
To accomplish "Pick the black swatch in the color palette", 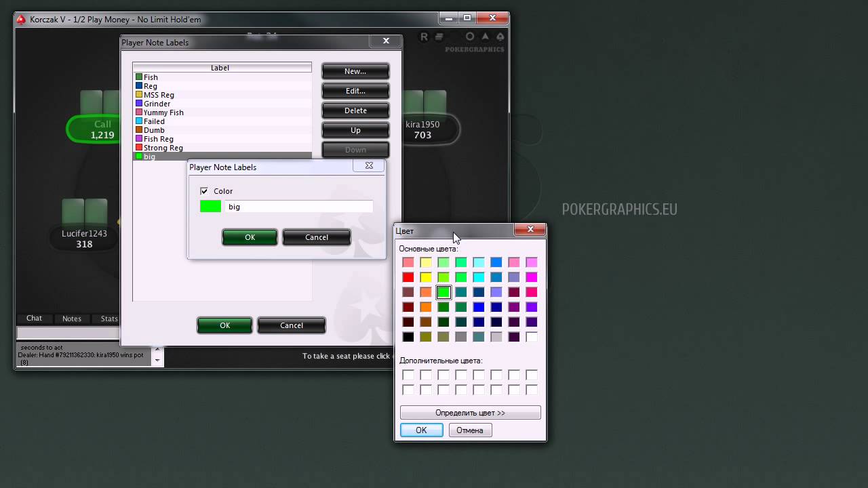I will click(408, 337).
